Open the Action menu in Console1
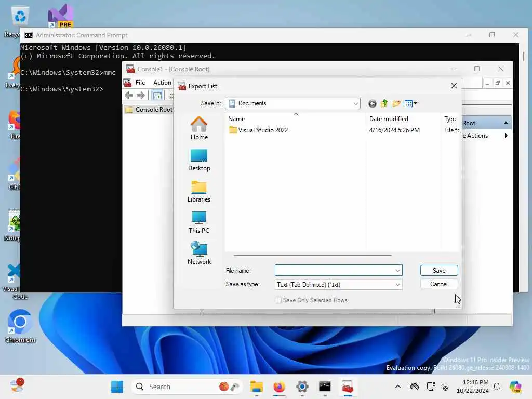This screenshot has width=532, height=399. point(162,83)
